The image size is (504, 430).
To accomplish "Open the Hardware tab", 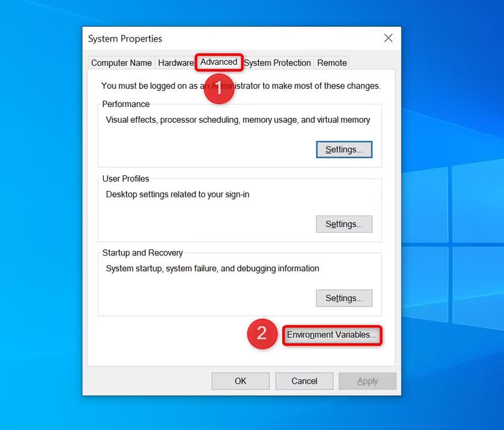I will [175, 63].
